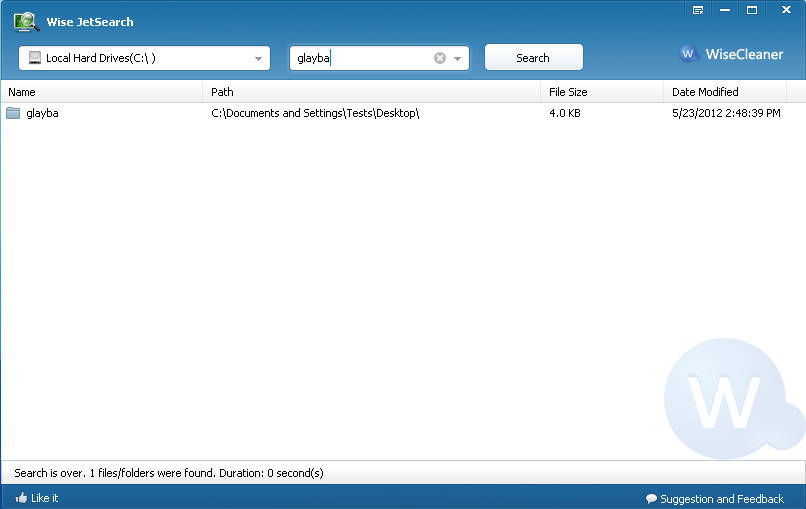Clear the search text with the X icon
The image size is (806, 509).
439,58
